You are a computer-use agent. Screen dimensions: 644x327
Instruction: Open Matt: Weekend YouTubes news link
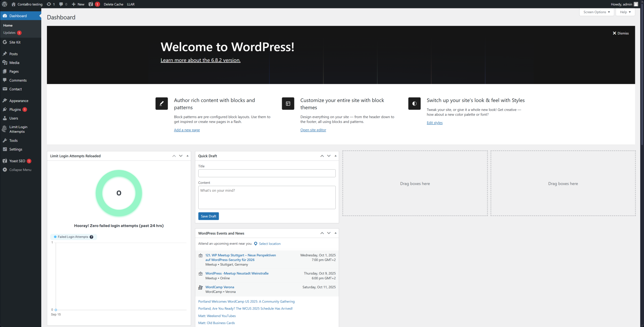point(217,316)
